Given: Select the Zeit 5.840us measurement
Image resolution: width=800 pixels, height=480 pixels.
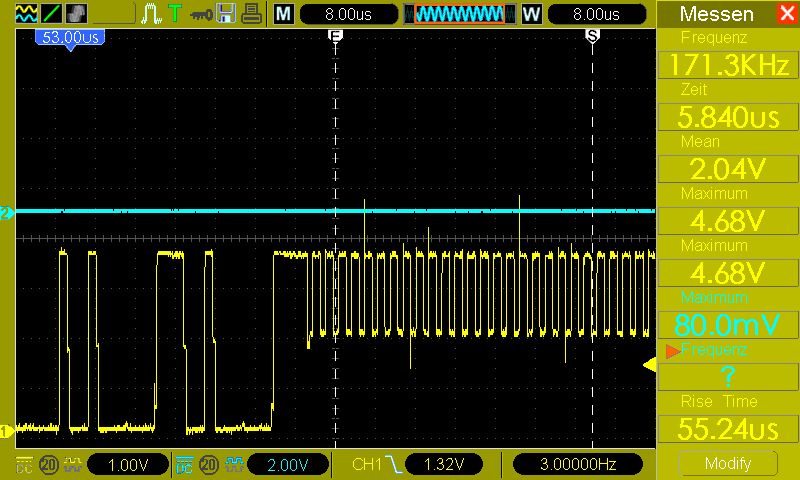Looking at the screenshot, I should click(x=728, y=118).
